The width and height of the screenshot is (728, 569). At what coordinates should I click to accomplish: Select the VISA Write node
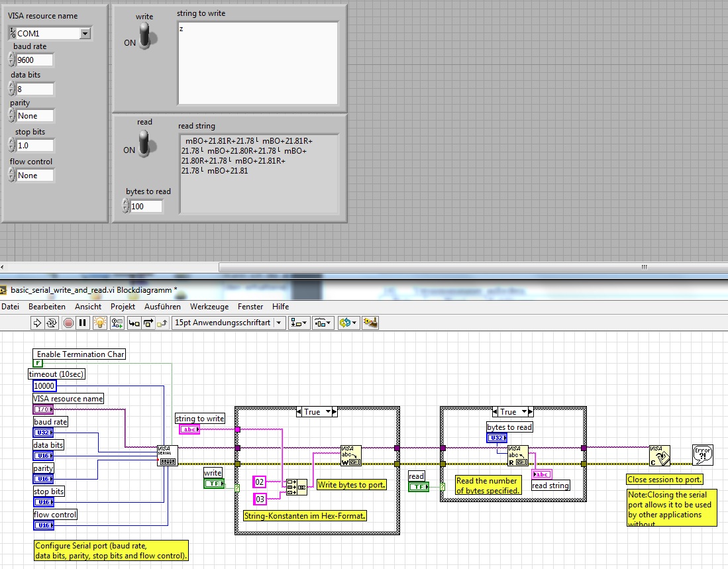point(351,455)
